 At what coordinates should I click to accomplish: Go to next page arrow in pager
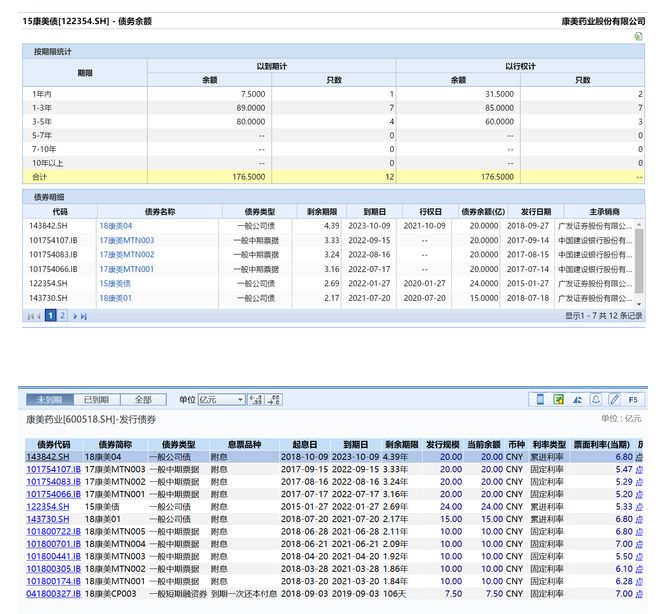click(x=75, y=316)
